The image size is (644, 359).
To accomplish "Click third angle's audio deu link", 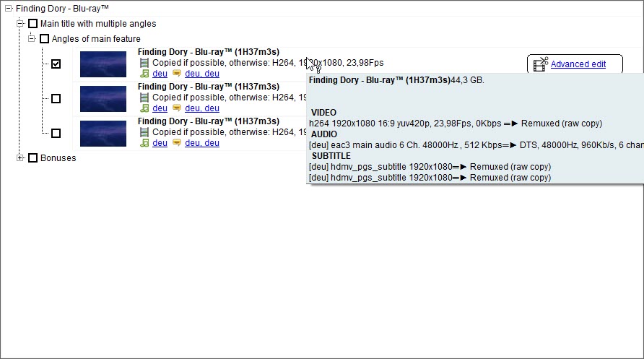I will coord(160,142).
